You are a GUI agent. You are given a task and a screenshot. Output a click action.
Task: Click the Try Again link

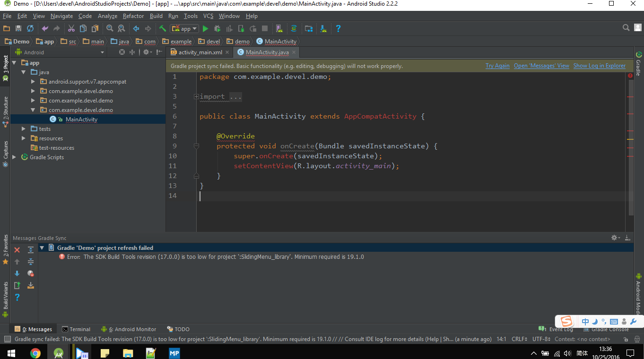(x=497, y=66)
